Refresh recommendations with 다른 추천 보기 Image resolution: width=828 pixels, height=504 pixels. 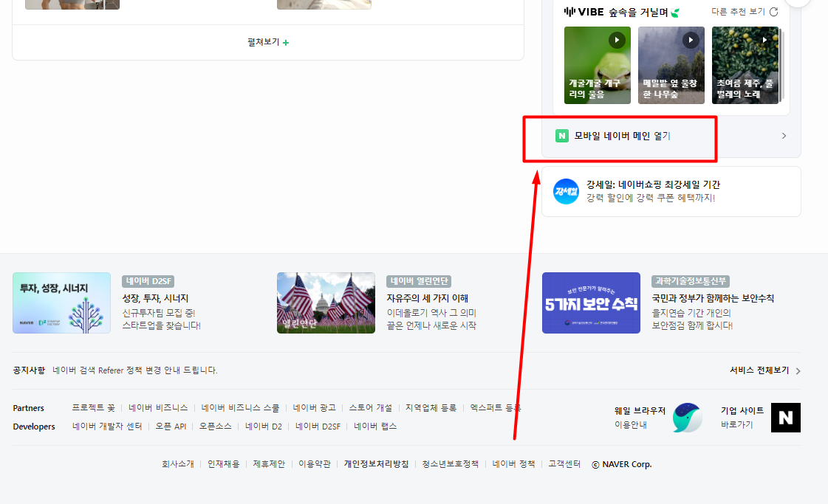pyautogui.click(x=745, y=12)
